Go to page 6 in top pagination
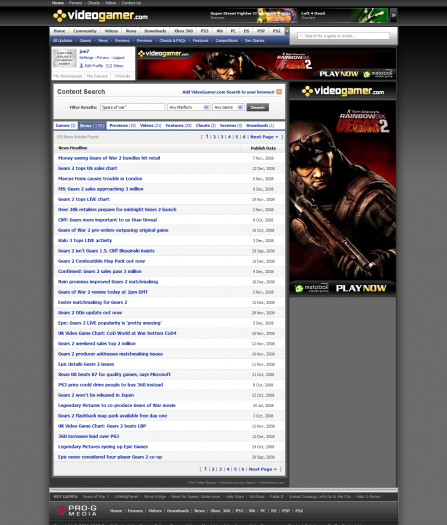This screenshot has width=447, height=525. pos(244,137)
